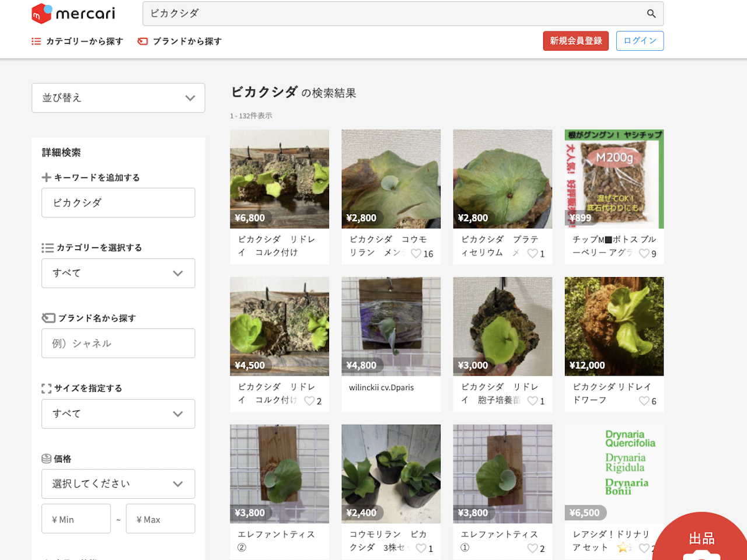Click the カテゴリーを選択する list icon
This screenshot has height=560, width=747.
pyautogui.click(x=48, y=248)
